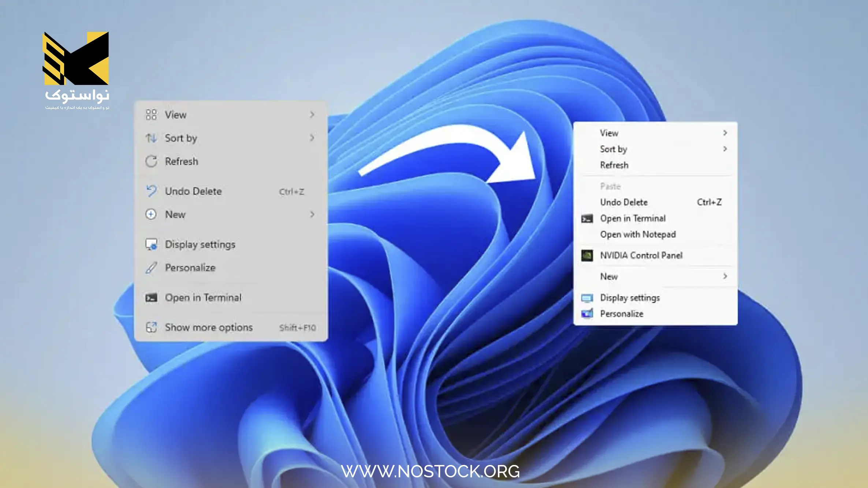Screen dimensions: 868x488
Task: Click Display settings in right context menu
Action: tap(630, 297)
